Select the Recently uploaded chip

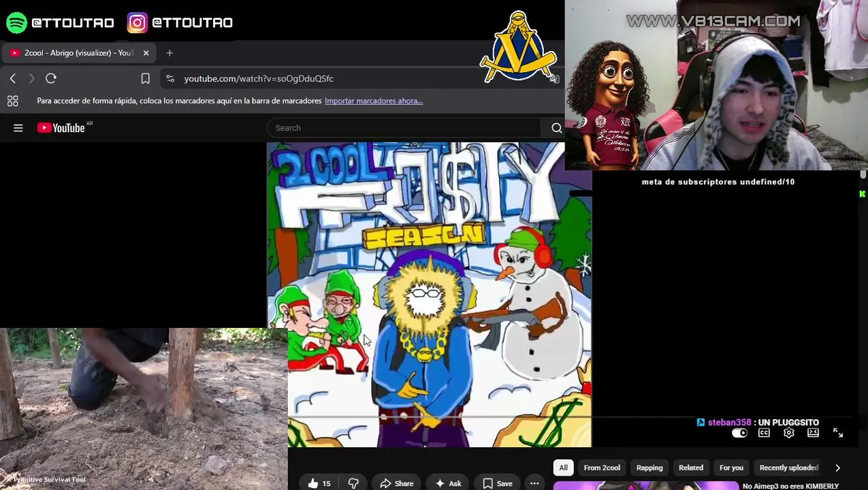788,468
